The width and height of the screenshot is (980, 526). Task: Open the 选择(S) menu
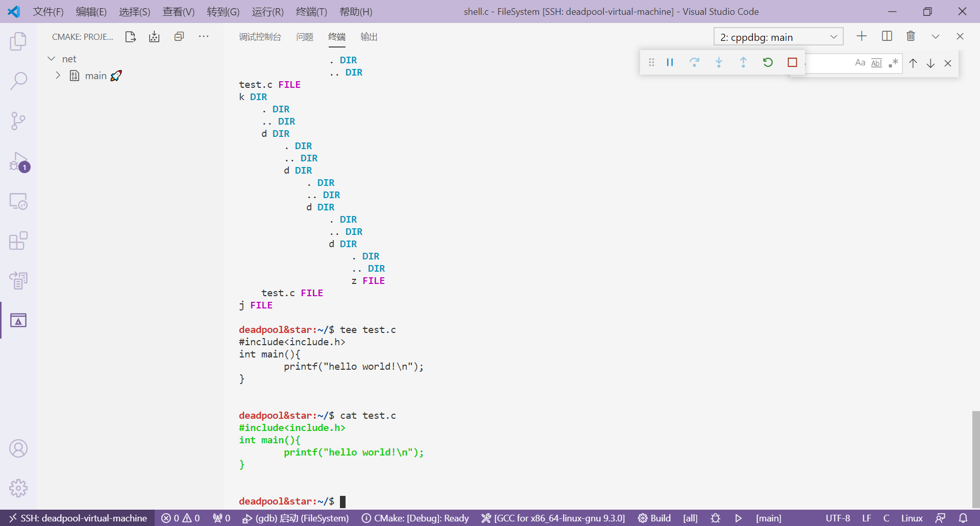pyautogui.click(x=135, y=11)
